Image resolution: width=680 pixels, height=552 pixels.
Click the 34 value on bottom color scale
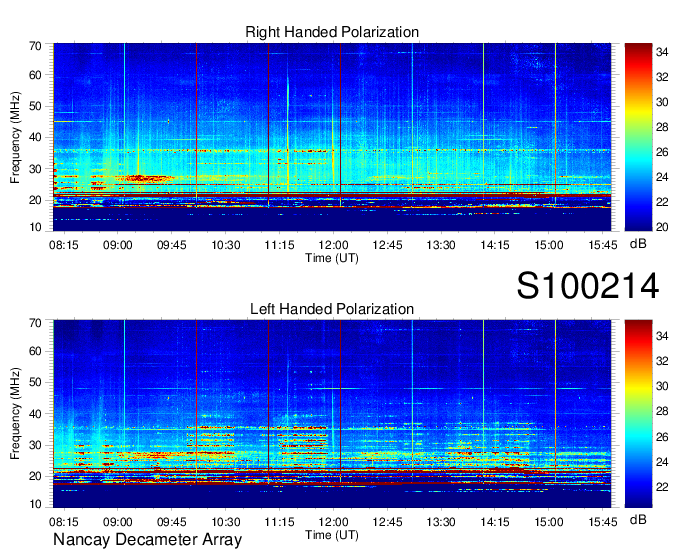coord(662,336)
